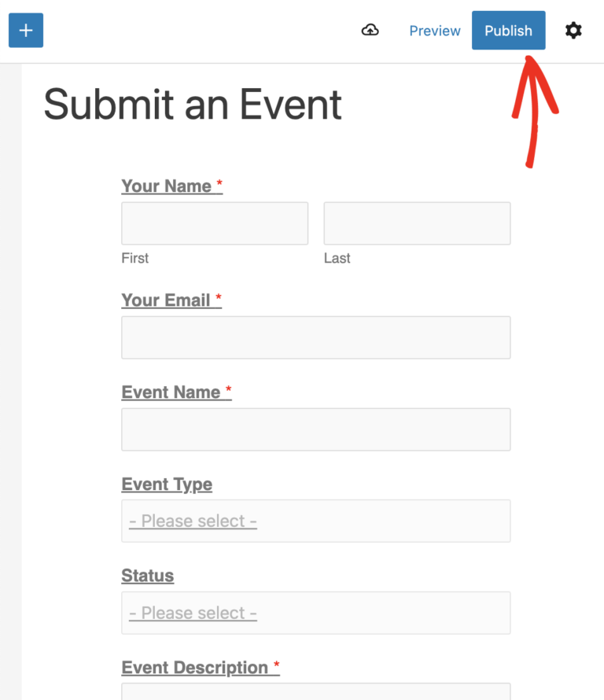Select the Please select placeholder under Status
This screenshot has width=604, height=700.
point(192,613)
